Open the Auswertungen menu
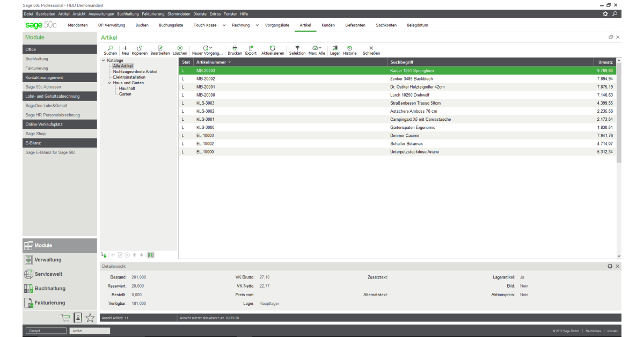Screen dimensions: 644x337 [x=101, y=13]
